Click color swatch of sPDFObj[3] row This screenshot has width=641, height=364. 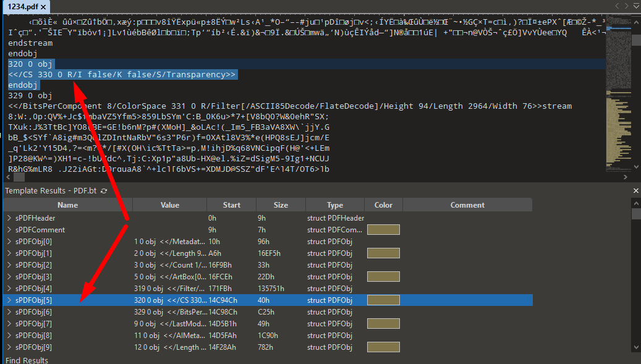point(383,277)
